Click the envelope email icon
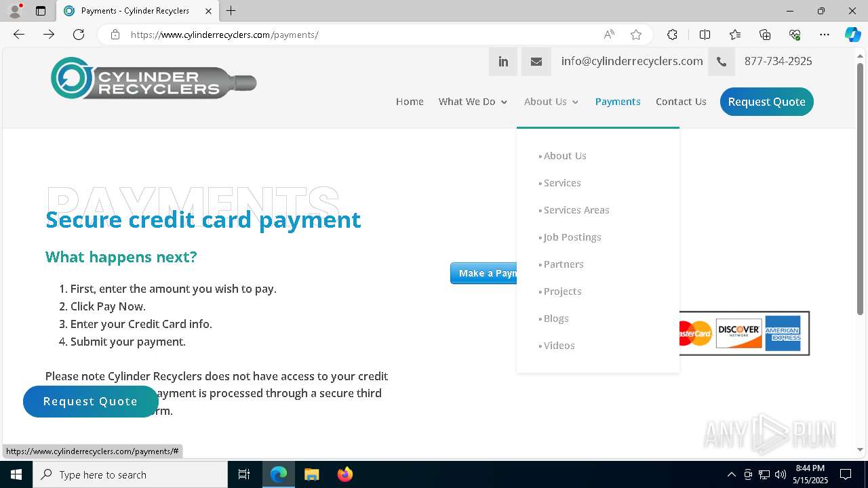Screen dimensions: 868x488 tap(536, 62)
